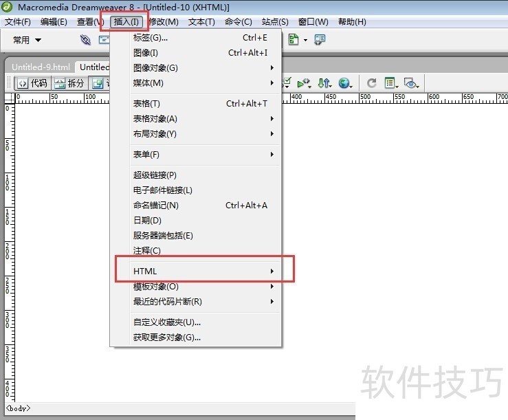Open the 站点(S) menu
Screen dimensions: 508x420
275,22
